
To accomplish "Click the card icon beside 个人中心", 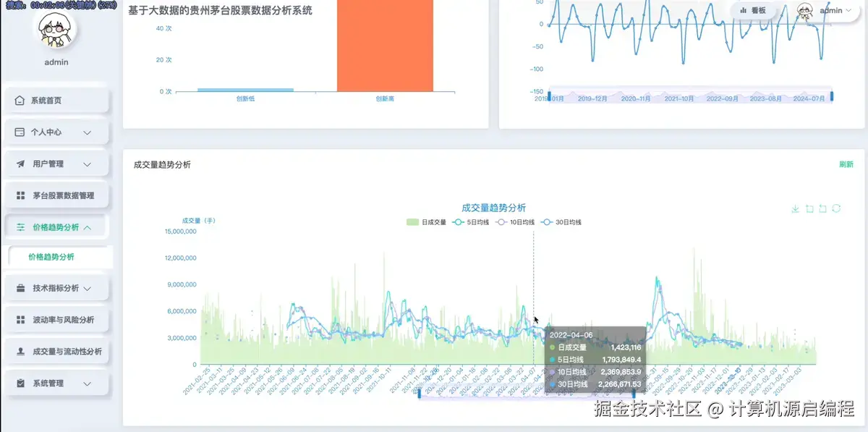I will [20, 132].
